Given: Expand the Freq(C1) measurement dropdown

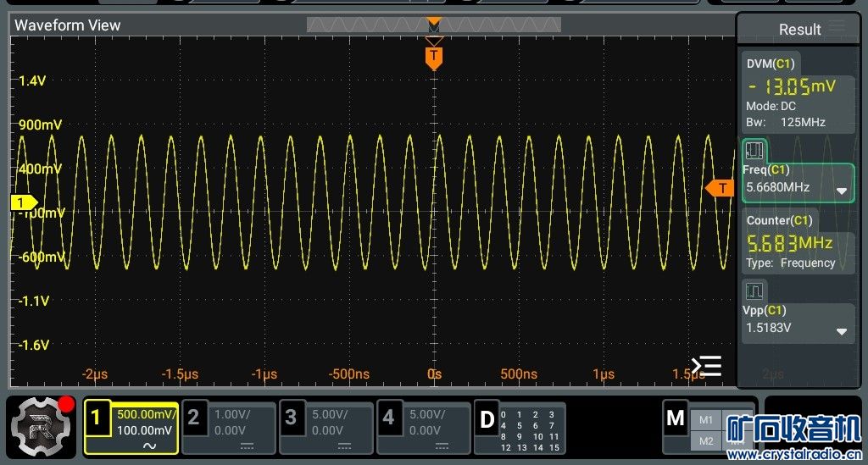Looking at the screenshot, I should (841, 191).
